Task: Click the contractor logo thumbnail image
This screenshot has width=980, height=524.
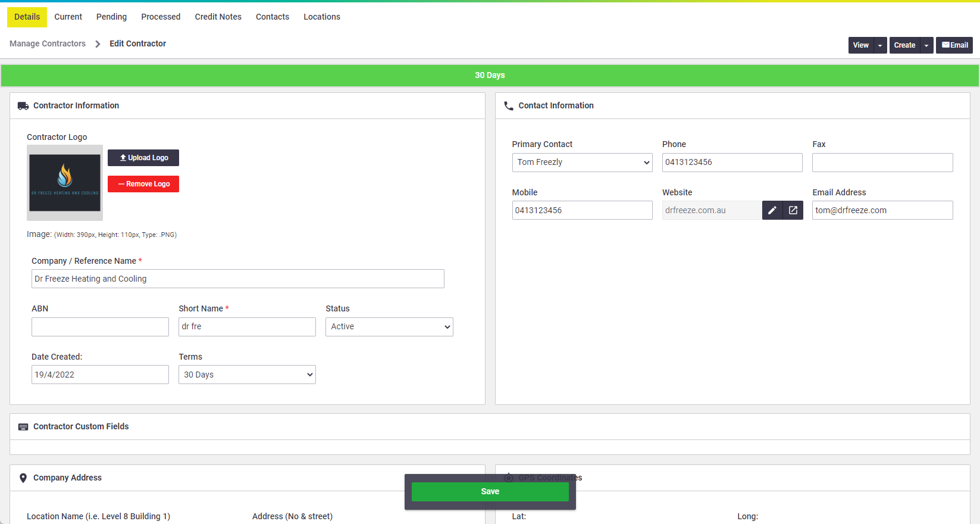Action: [x=65, y=183]
